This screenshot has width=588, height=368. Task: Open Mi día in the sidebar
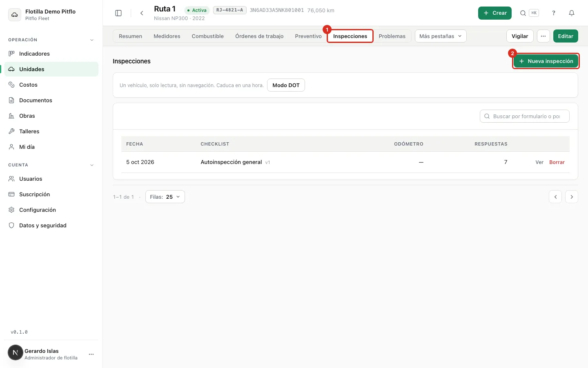click(x=51, y=147)
